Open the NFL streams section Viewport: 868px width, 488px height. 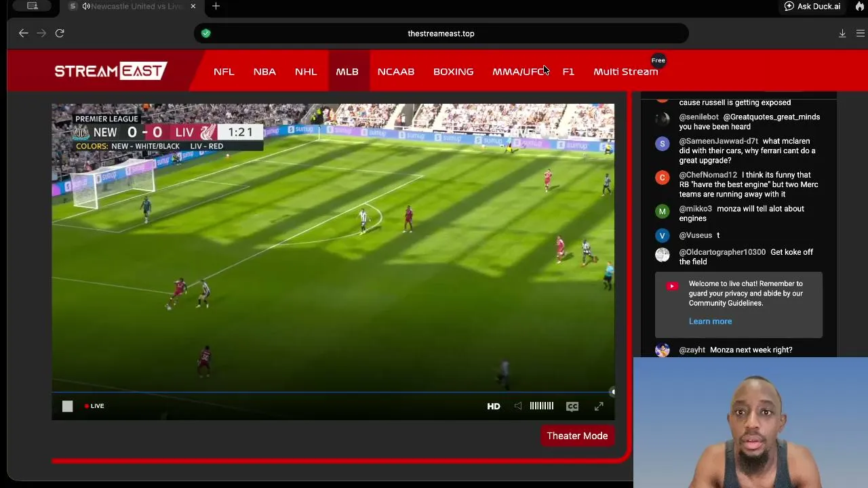tap(224, 71)
